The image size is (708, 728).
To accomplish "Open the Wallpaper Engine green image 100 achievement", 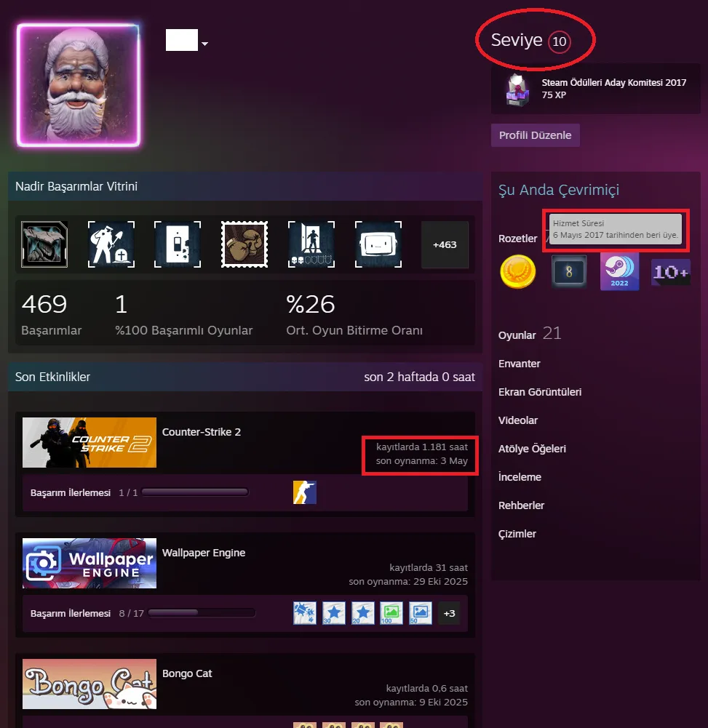I will pyautogui.click(x=391, y=613).
